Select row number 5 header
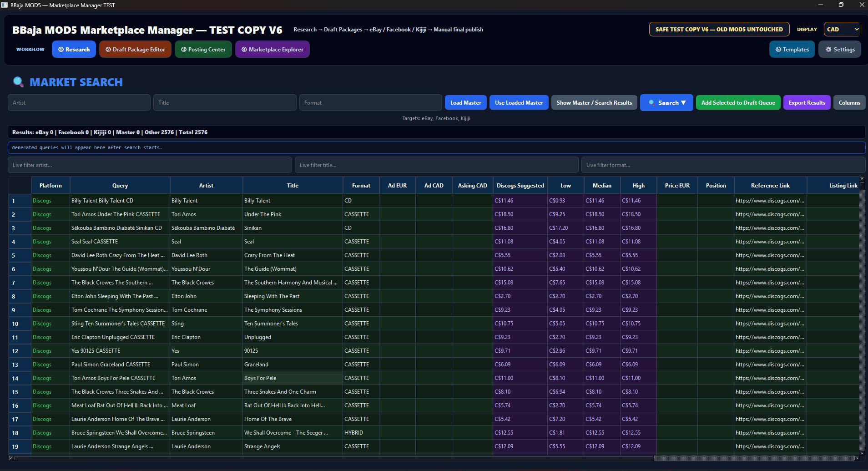 coord(20,255)
